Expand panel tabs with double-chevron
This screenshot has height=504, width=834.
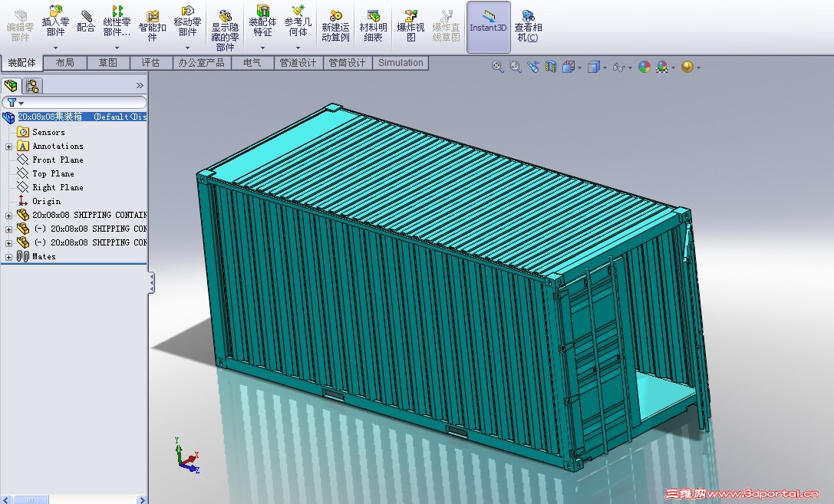click(x=140, y=86)
